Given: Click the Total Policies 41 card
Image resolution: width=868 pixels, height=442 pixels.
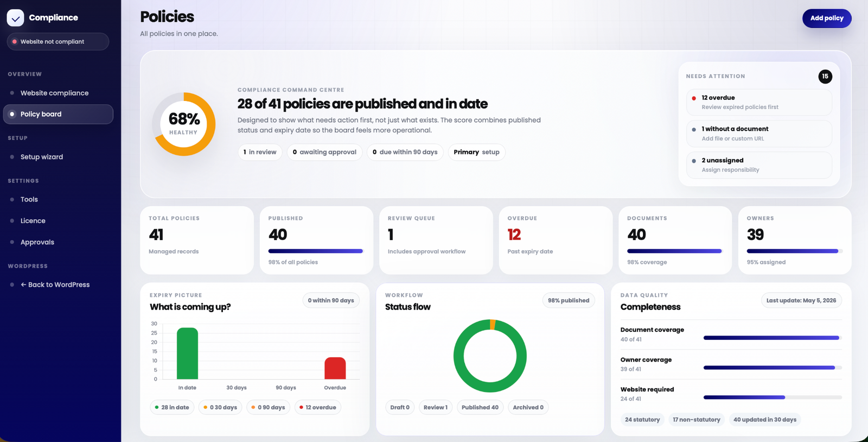Looking at the screenshot, I should pos(197,240).
